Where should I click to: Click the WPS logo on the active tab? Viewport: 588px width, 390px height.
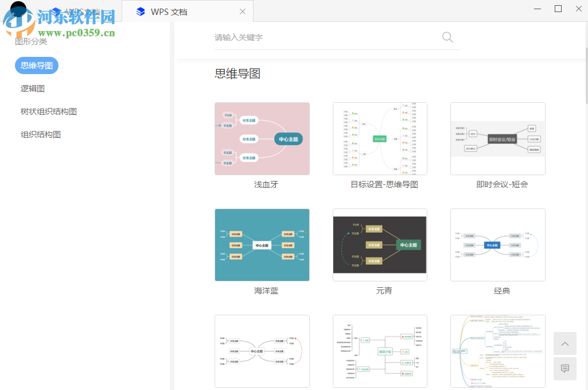pyautogui.click(x=141, y=11)
